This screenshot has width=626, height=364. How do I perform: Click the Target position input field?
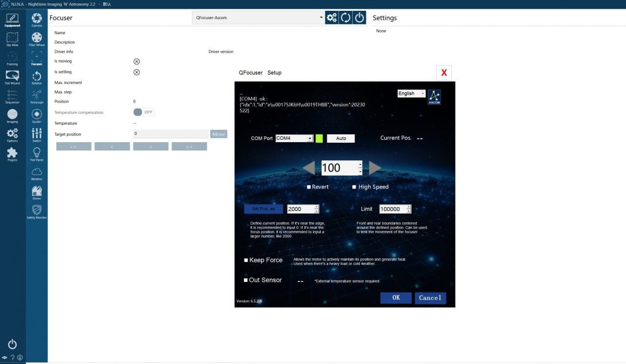171,134
